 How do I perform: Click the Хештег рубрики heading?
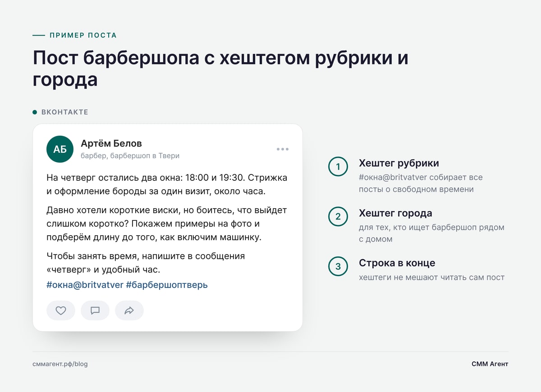pyautogui.click(x=399, y=163)
